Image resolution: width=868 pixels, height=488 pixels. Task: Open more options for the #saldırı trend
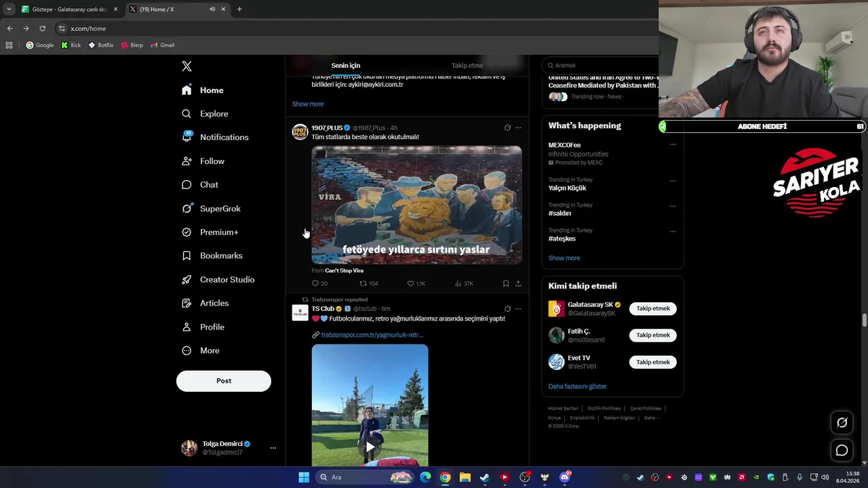673,206
